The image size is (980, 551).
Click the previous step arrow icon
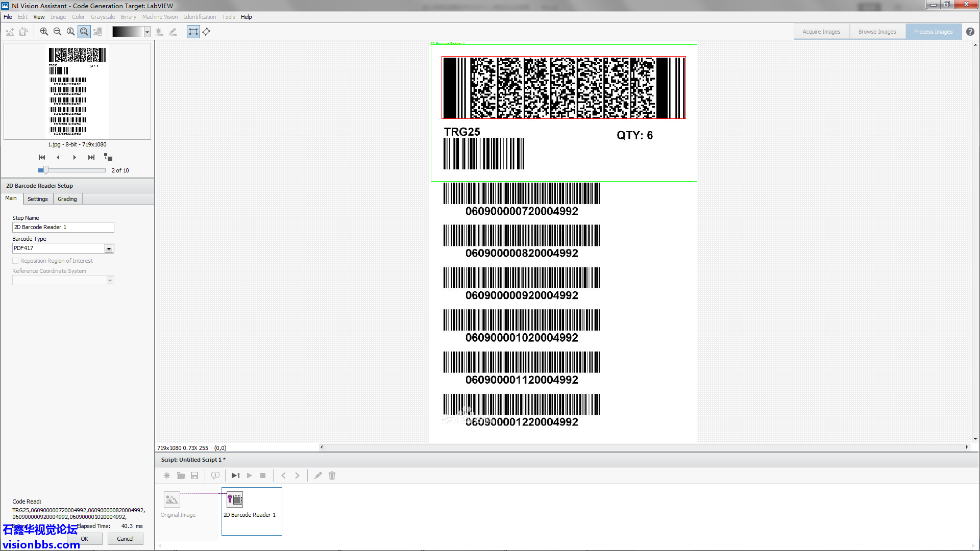click(x=284, y=475)
